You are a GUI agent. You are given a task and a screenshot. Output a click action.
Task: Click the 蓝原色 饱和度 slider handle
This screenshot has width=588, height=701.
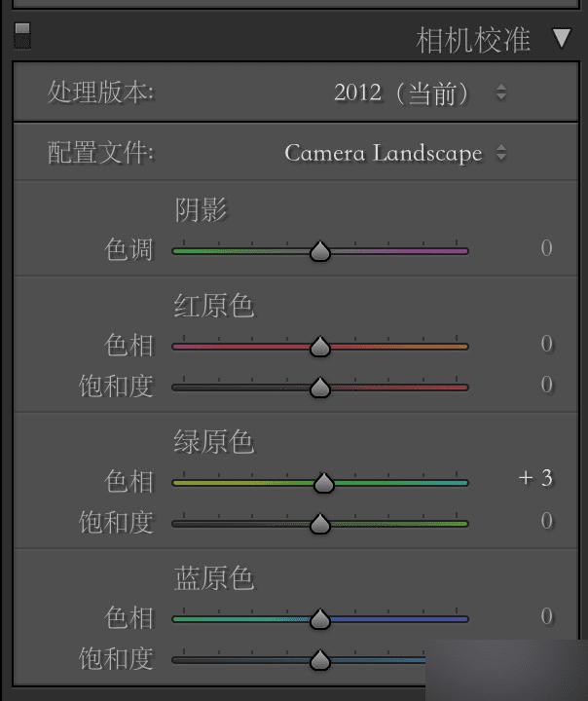point(320,660)
